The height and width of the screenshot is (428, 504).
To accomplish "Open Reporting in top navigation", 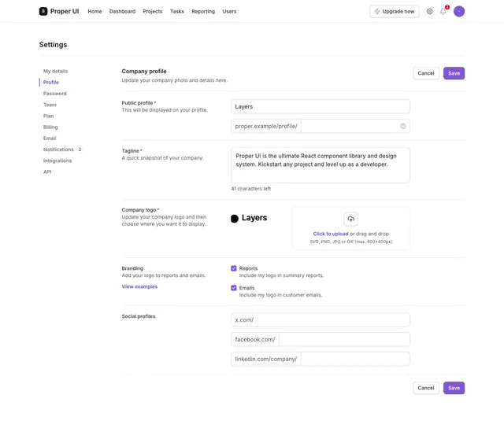I will [203, 12].
